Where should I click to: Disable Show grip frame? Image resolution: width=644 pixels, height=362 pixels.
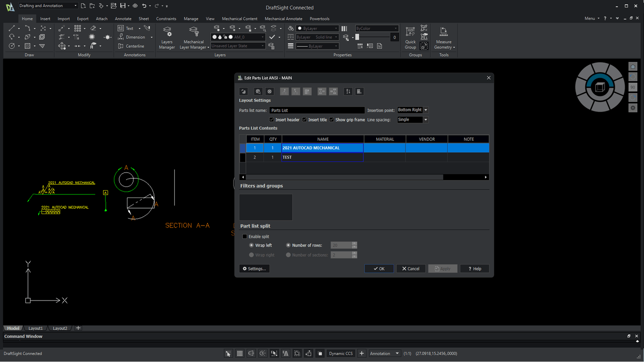click(x=332, y=119)
